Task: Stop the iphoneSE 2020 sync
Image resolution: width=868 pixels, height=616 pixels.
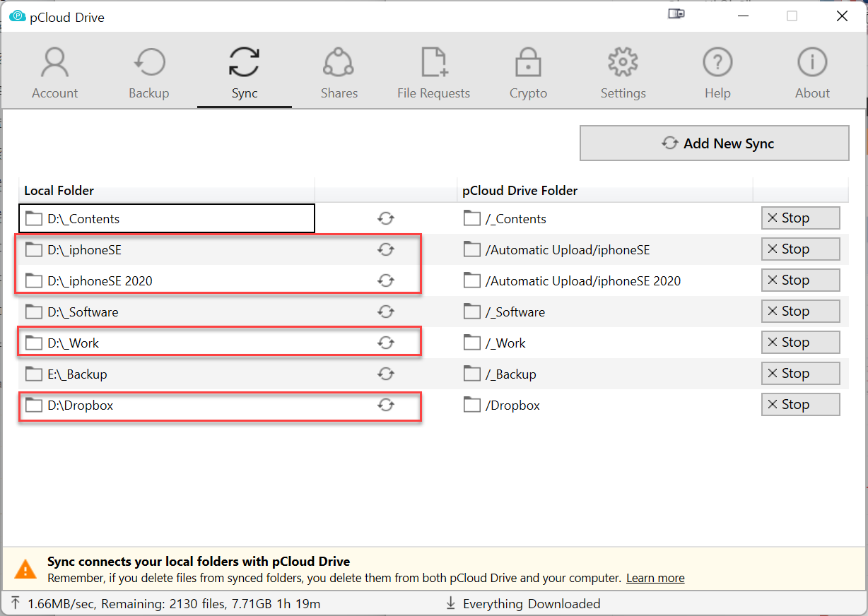Action: tap(800, 280)
